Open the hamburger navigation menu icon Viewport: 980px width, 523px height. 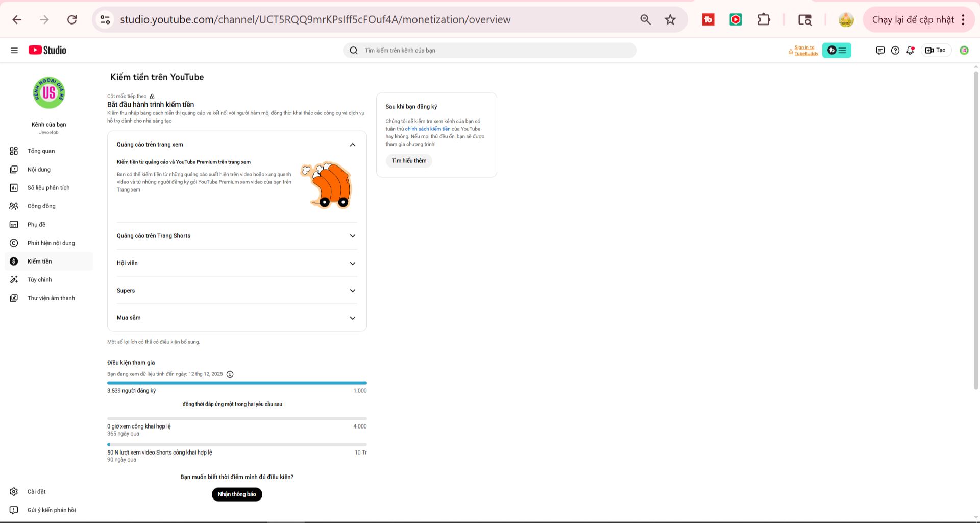pyautogui.click(x=14, y=50)
